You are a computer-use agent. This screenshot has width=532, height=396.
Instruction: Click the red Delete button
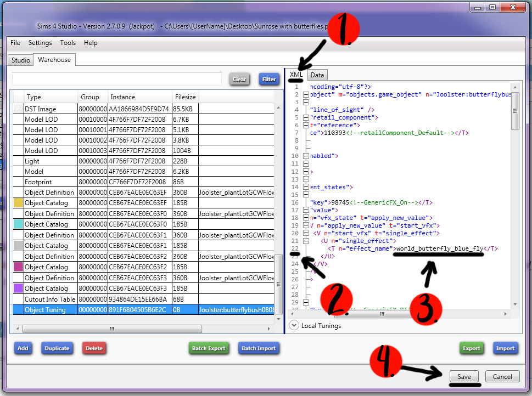click(94, 348)
